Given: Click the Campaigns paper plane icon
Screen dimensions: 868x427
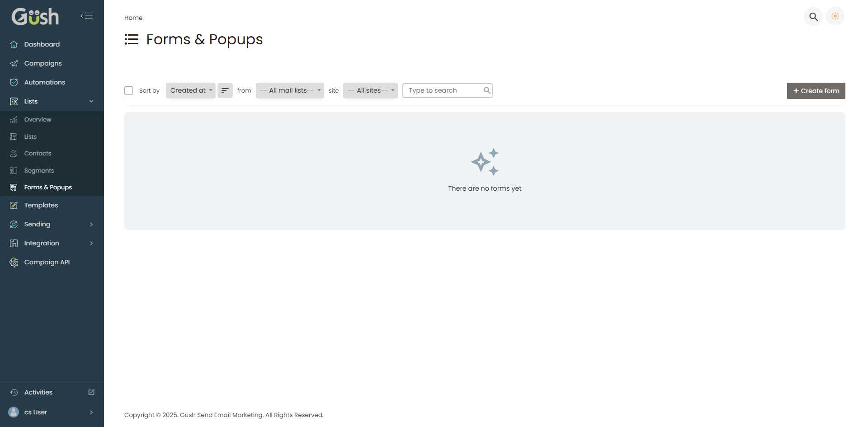Looking at the screenshot, I should (14, 63).
